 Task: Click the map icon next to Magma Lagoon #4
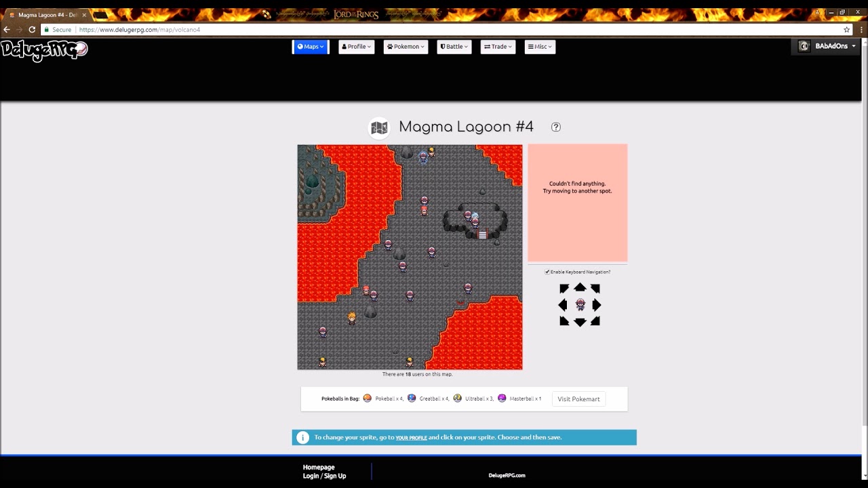[x=379, y=127]
